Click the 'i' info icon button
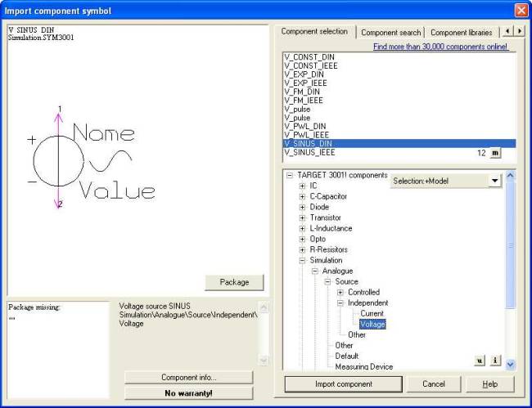This screenshot has height=408, width=532. pyautogui.click(x=495, y=361)
